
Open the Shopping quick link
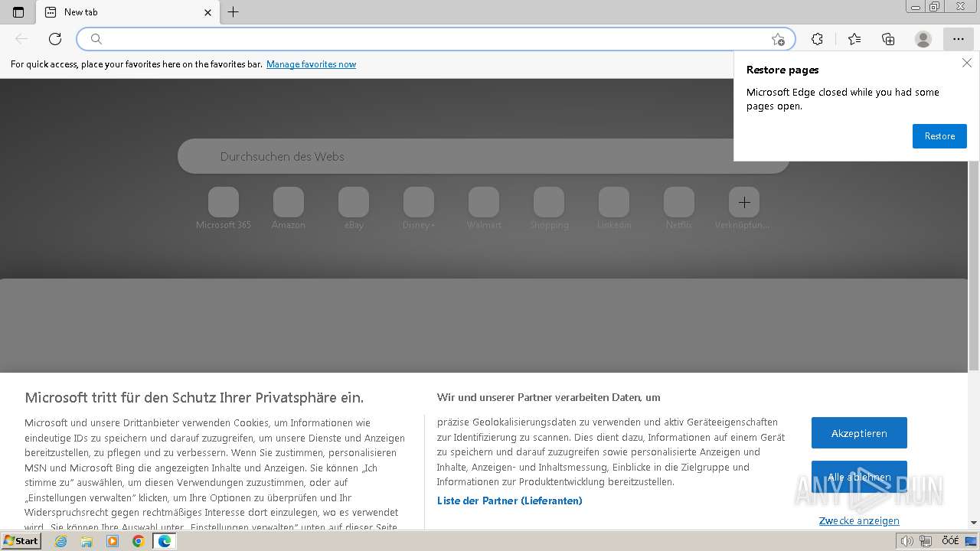click(x=549, y=208)
